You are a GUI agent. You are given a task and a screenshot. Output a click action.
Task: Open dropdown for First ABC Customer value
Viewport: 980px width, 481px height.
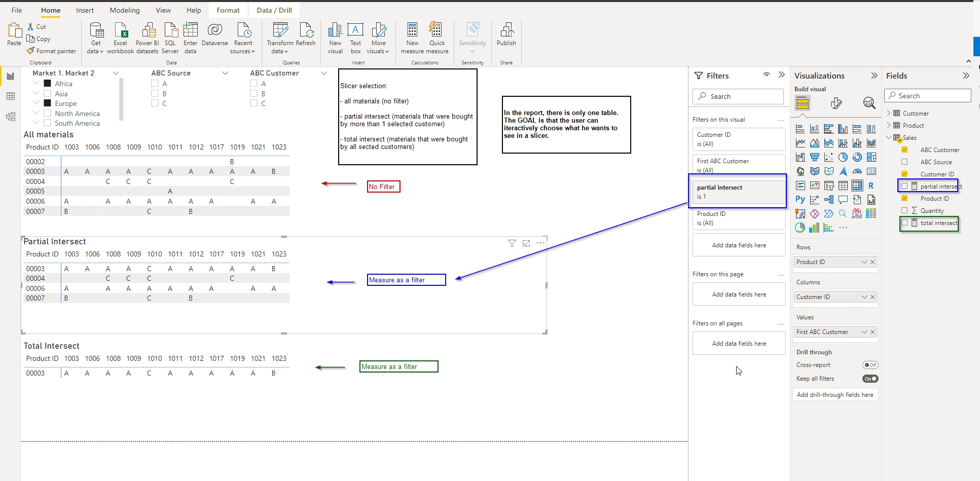tap(864, 332)
